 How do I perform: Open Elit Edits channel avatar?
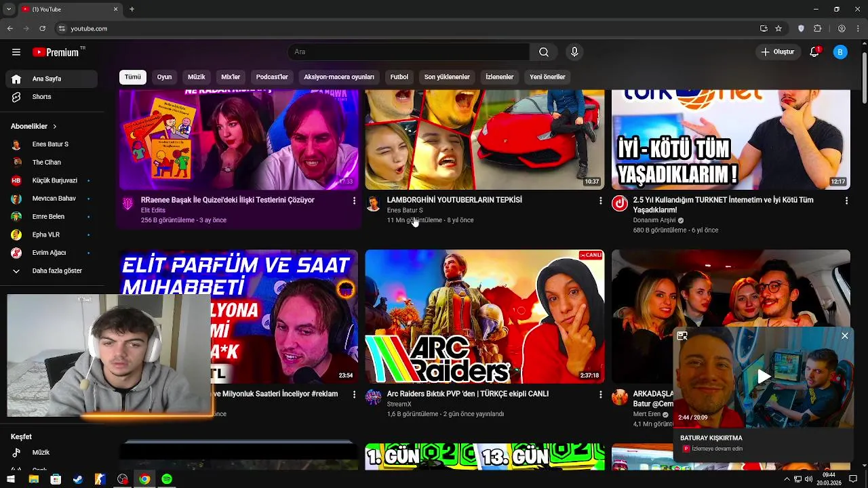[127, 203]
